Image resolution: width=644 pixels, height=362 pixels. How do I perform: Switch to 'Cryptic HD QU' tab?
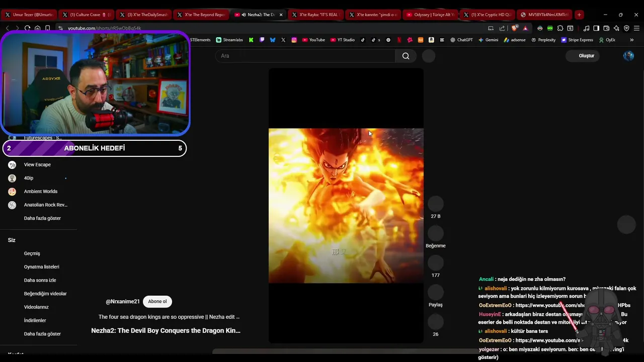click(x=488, y=15)
